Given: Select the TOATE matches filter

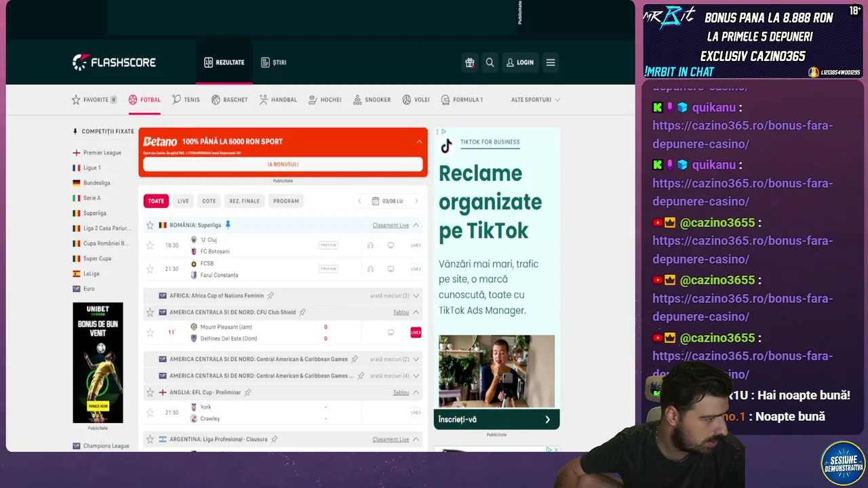Looking at the screenshot, I should coord(156,201).
